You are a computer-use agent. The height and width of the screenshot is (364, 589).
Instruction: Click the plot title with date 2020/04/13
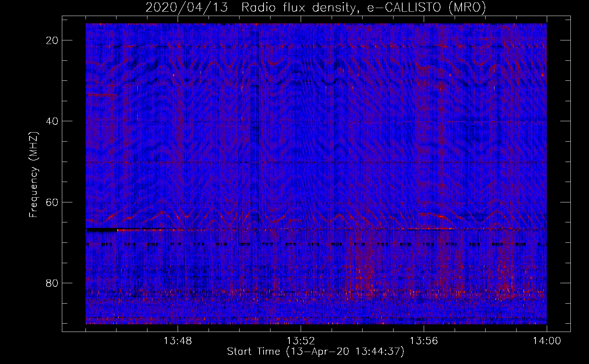[x=316, y=7]
